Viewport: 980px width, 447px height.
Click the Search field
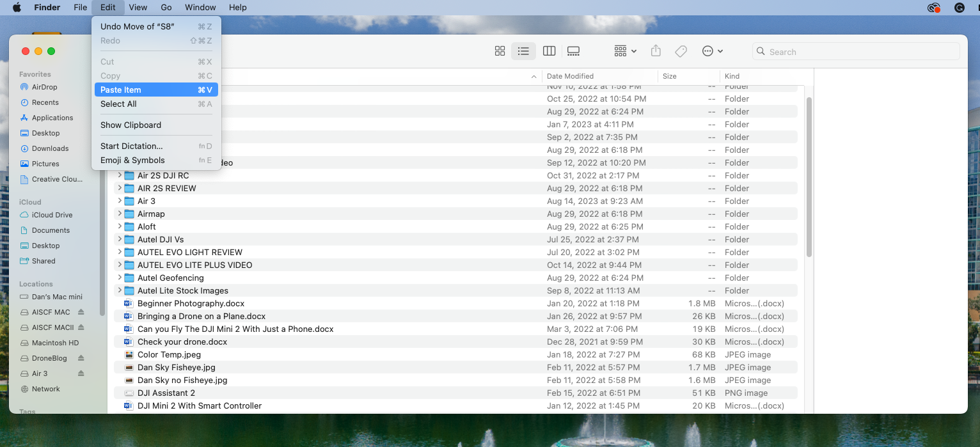pyautogui.click(x=856, y=52)
